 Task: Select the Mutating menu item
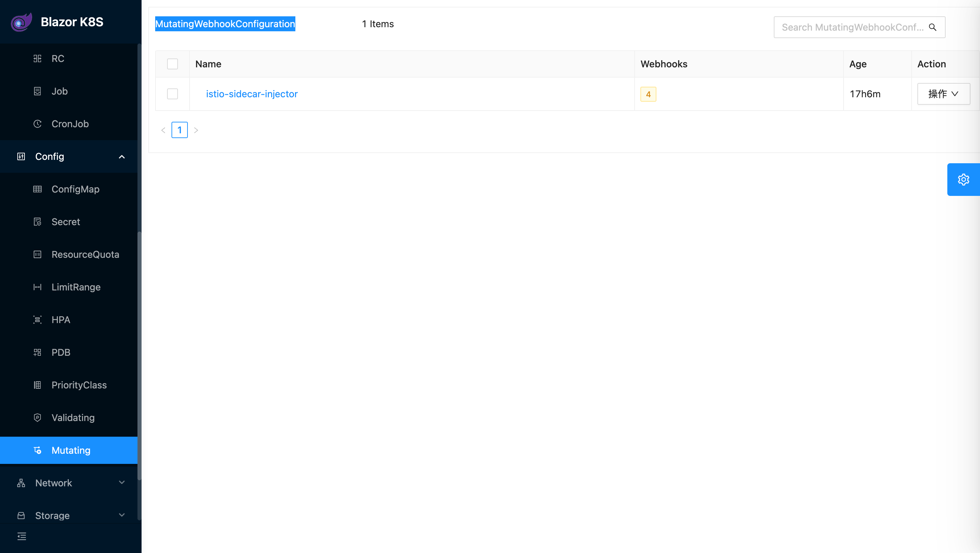(x=71, y=450)
